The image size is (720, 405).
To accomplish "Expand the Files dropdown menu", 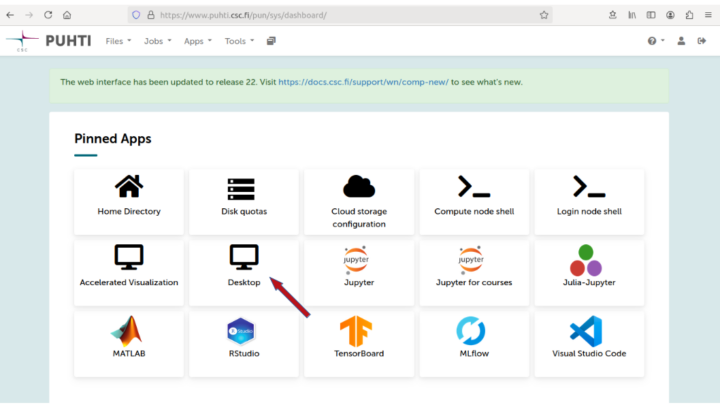I will [118, 41].
